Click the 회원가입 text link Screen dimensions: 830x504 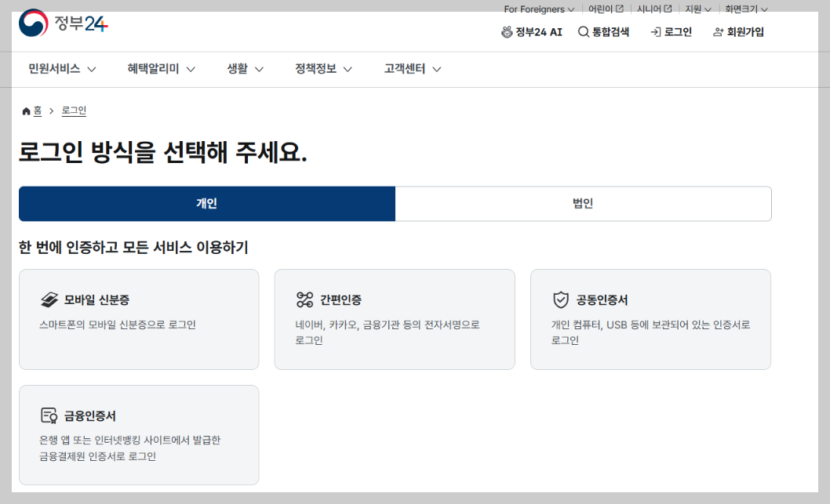(x=745, y=32)
